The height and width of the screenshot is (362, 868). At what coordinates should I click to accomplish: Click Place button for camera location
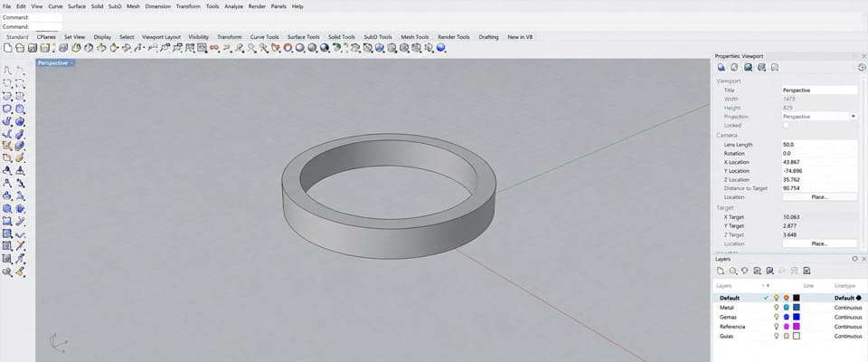pyautogui.click(x=819, y=196)
